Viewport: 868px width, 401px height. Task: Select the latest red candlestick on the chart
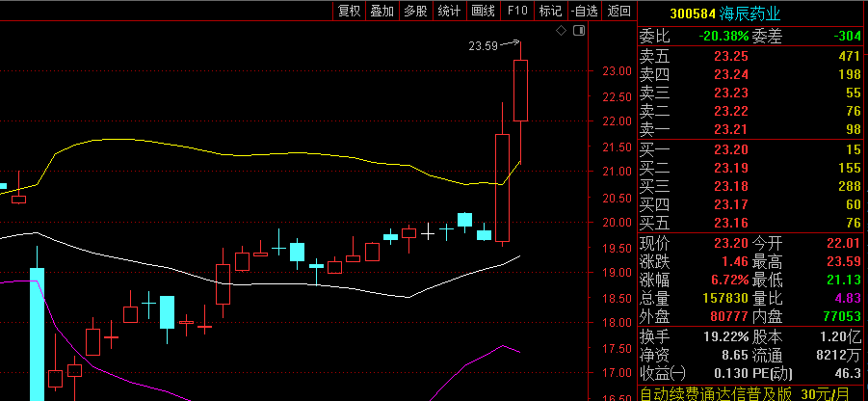520,91
